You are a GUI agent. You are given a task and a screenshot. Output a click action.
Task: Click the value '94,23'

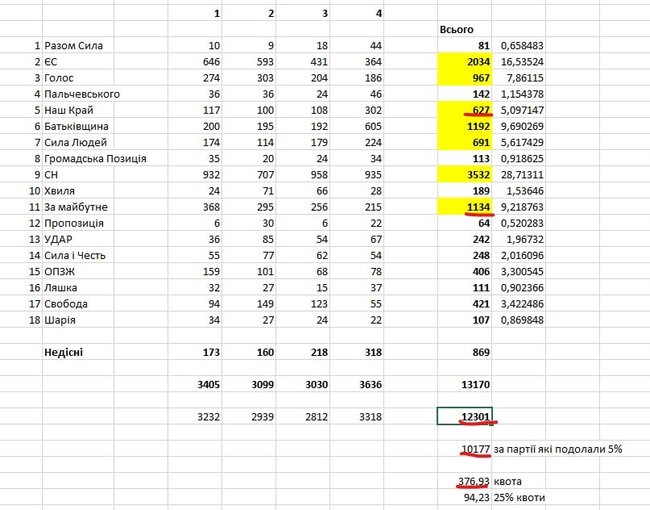[x=477, y=498]
